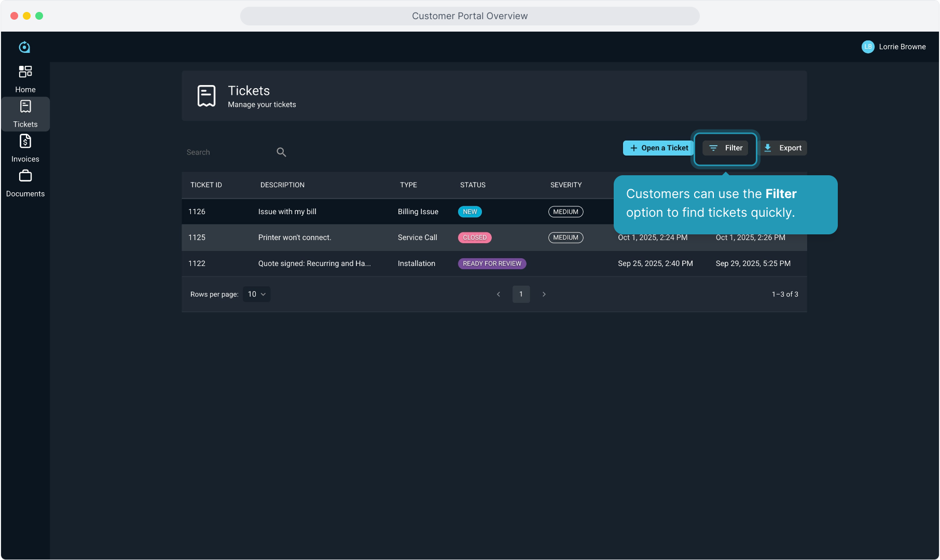This screenshot has height=560, width=940.
Task: Click the Tickets header receipt icon
Action: coord(206,96)
